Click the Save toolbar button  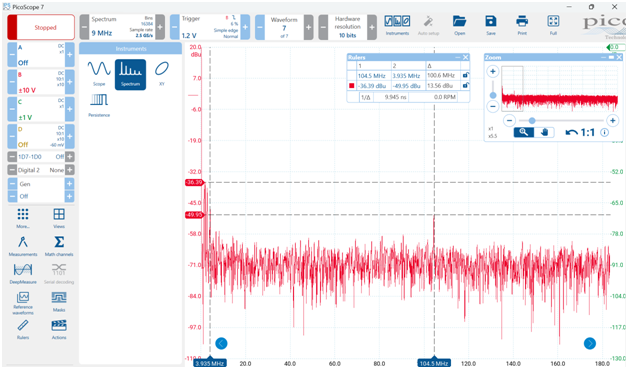pos(491,25)
